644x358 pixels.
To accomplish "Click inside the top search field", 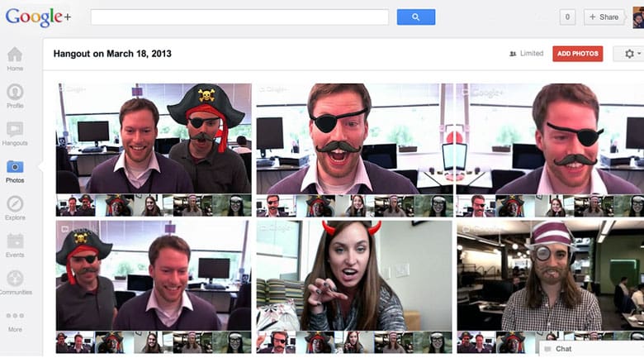I will pyautogui.click(x=239, y=17).
